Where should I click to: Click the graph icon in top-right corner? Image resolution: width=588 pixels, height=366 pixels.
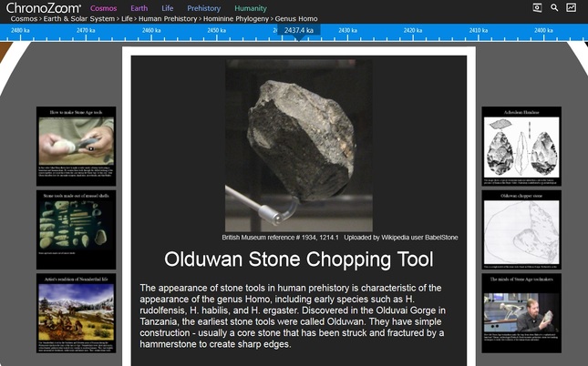(572, 8)
